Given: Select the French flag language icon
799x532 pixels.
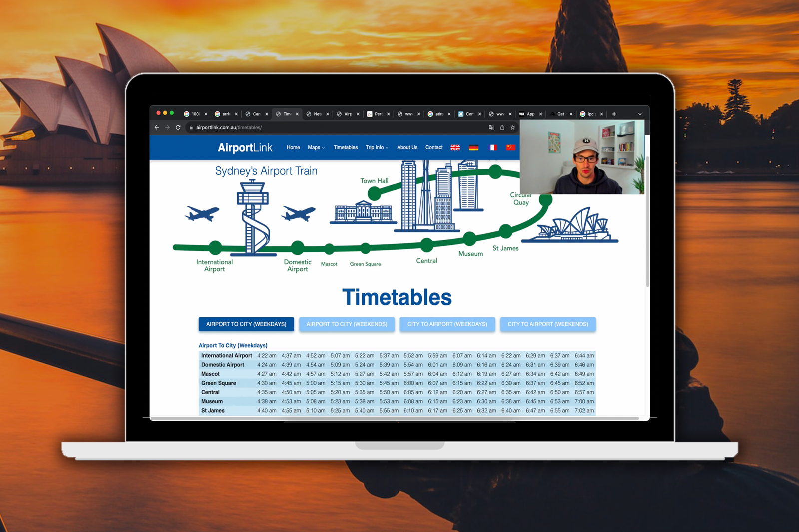Looking at the screenshot, I should [x=492, y=147].
